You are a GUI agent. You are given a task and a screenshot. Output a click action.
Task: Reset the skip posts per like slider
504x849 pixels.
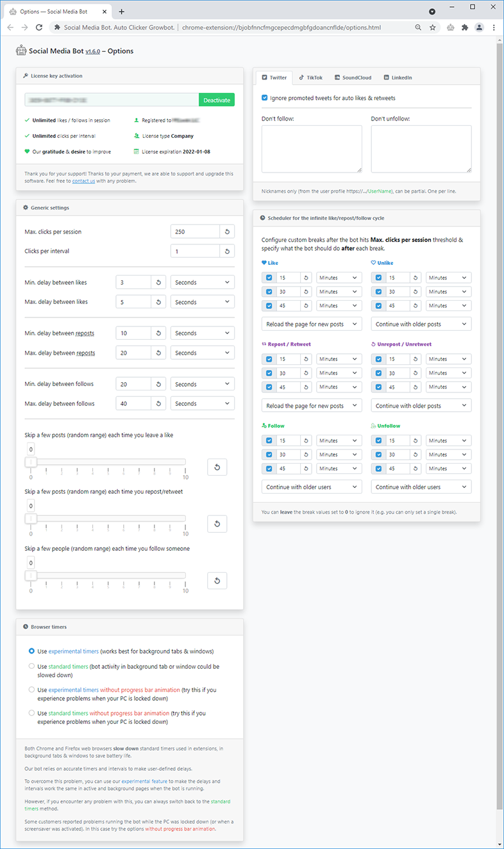point(217,467)
